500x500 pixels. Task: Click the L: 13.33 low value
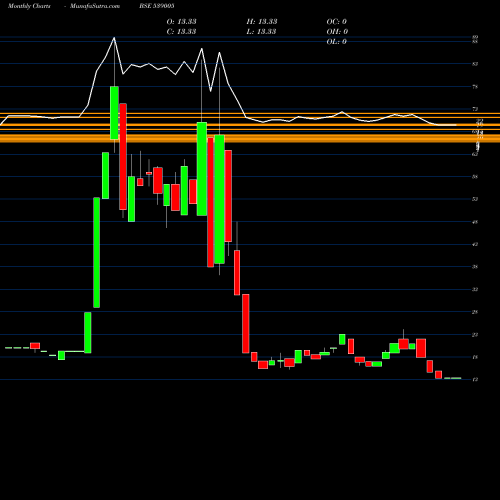pos(262,31)
